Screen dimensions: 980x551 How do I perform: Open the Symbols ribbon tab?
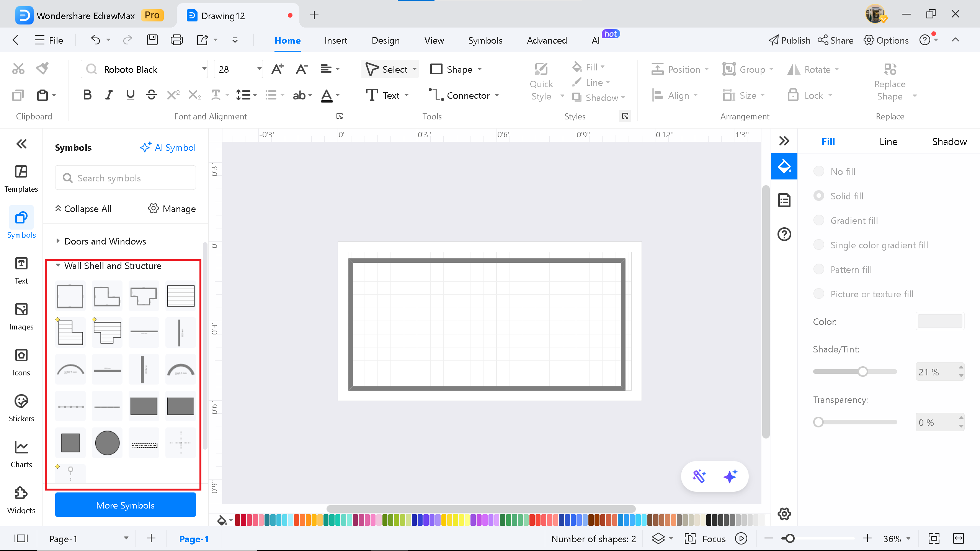[485, 40]
